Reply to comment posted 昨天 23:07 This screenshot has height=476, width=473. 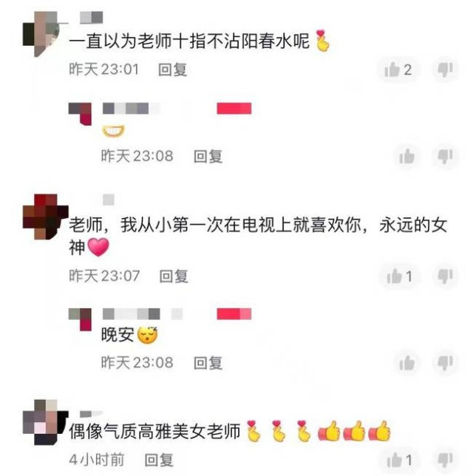point(174,276)
